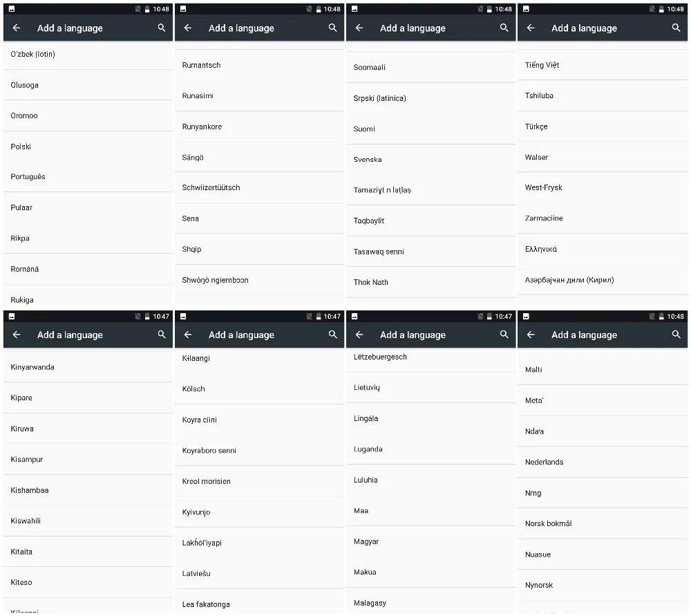Viewport: 691px width, 616px height.
Task: Tap back arrow above the Rumantsch list
Action: 188,28
